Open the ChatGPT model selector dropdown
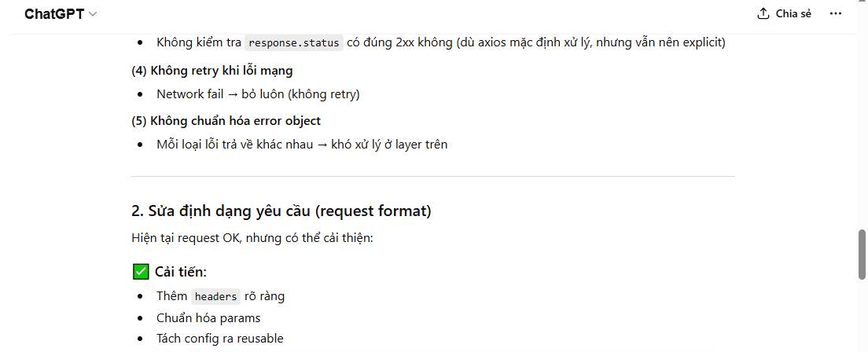This screenshot has width=868, height=352. (61, 14)
